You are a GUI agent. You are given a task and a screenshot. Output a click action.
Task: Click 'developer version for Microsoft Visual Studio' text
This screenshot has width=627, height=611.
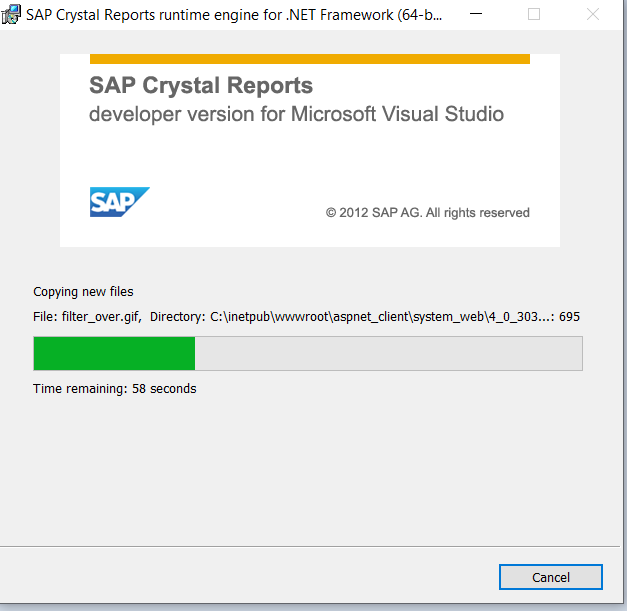coord(296,114)
